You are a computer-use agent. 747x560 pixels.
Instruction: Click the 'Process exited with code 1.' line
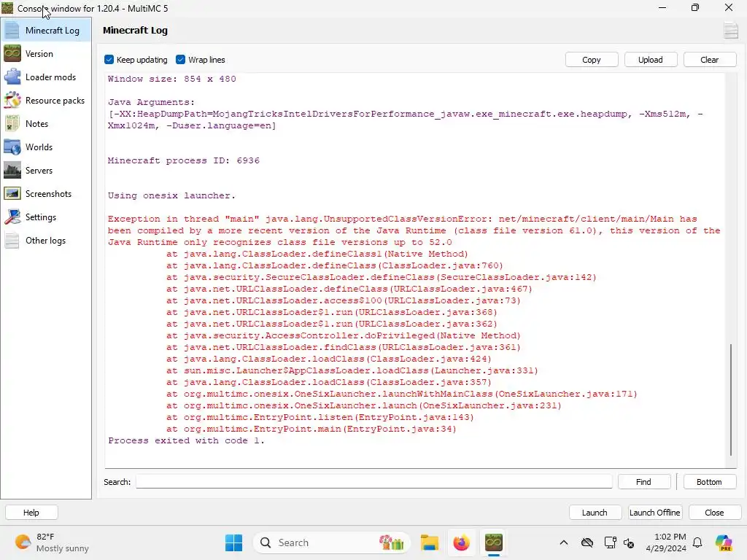[x=186, y=440]
